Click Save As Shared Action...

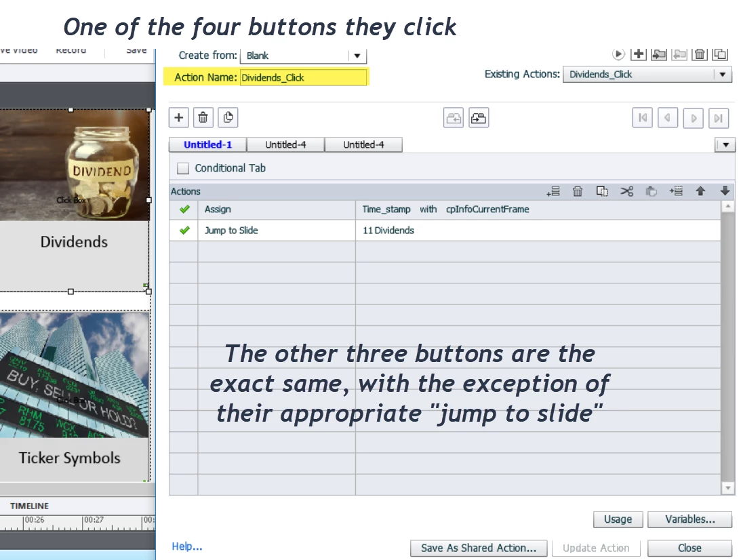479,548
